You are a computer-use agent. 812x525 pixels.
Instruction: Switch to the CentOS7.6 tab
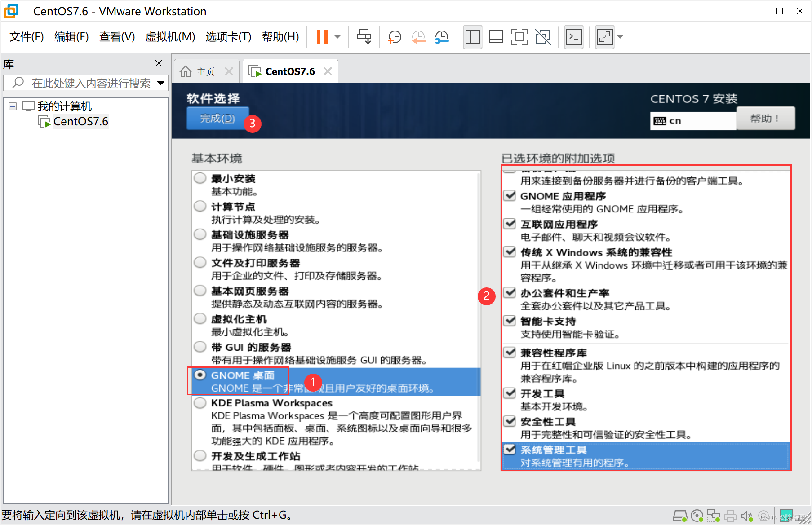[x=290, y=71]
